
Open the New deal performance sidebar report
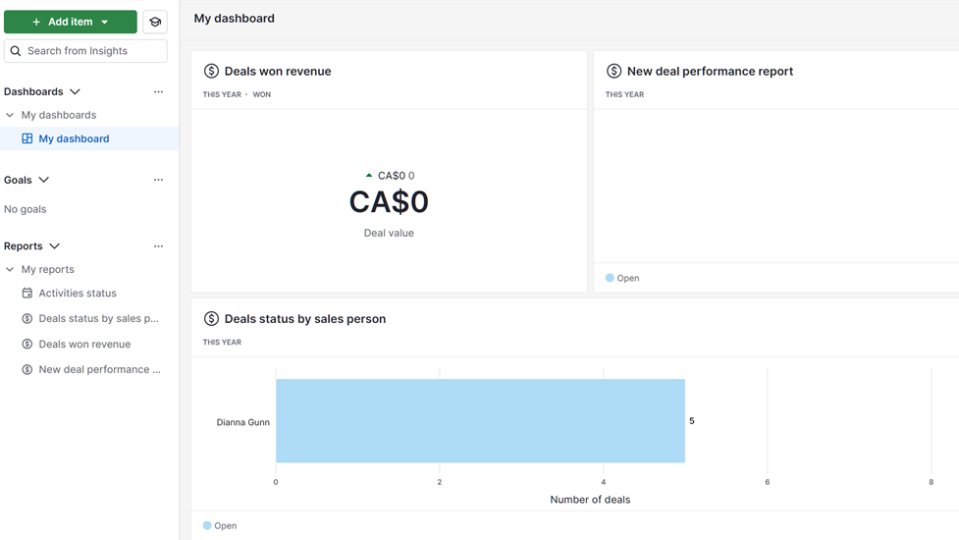(100, 369)
